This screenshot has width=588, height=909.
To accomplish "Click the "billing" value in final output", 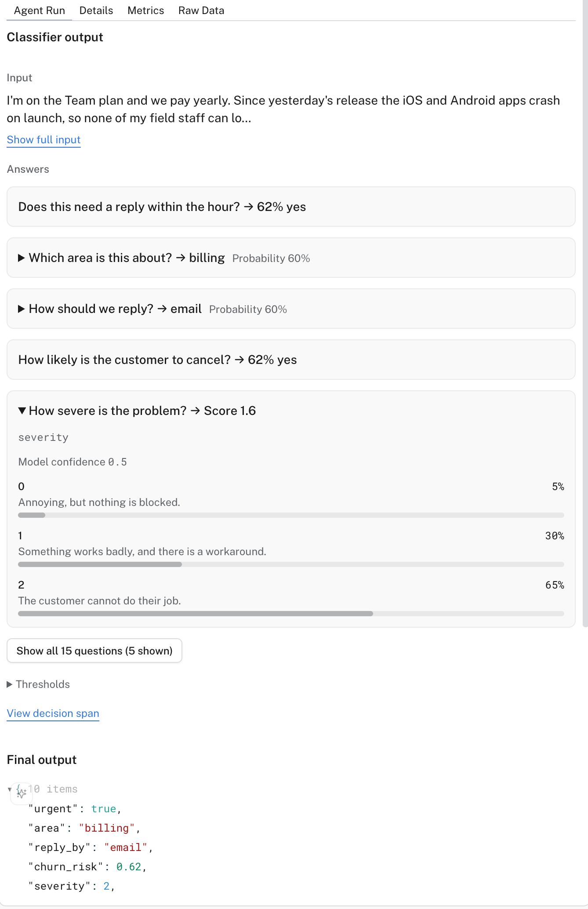I will (106, 828).
